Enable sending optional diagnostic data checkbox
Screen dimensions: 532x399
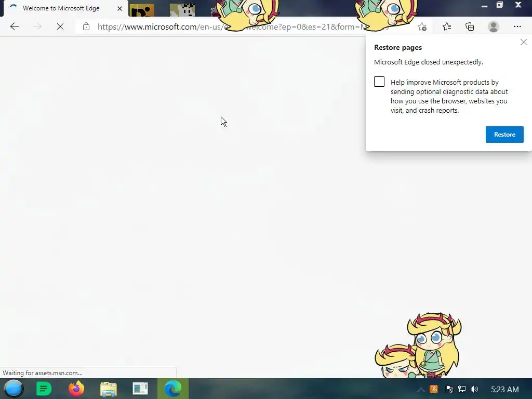379,82
